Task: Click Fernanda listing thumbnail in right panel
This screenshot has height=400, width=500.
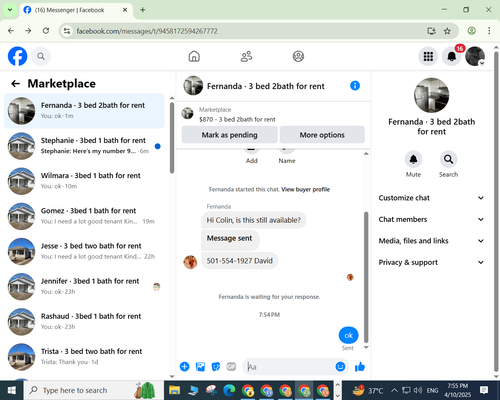Action: tap(431, 95)
